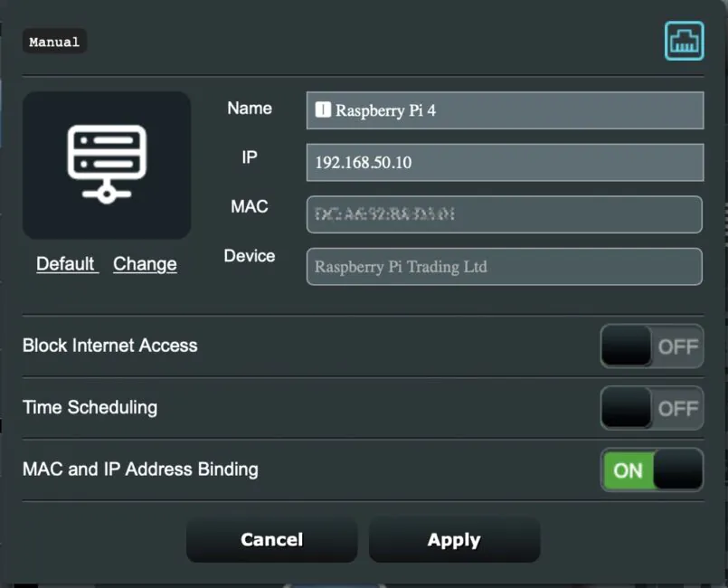Click the MAC and IP Address Binding label

[140, 469]
